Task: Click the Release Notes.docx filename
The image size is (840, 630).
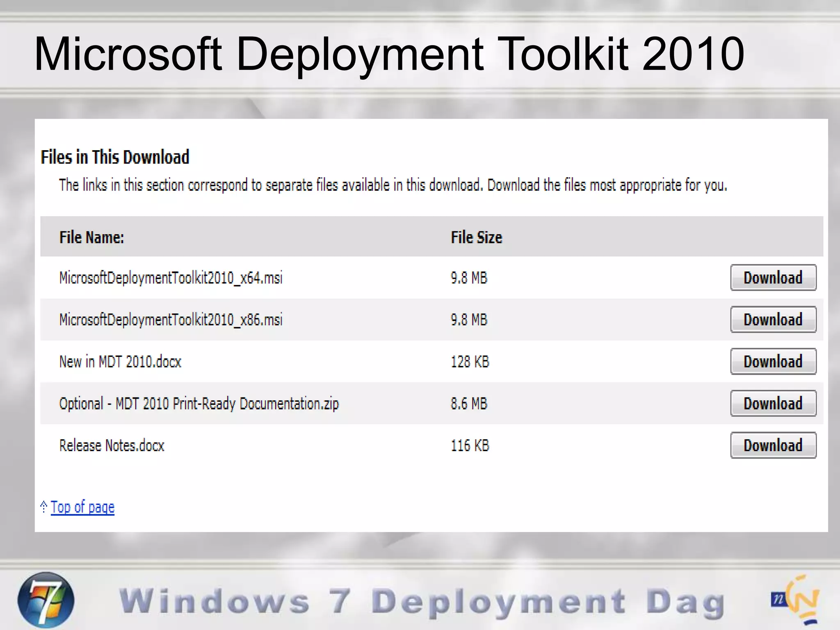Action: [x=112, y=445]
